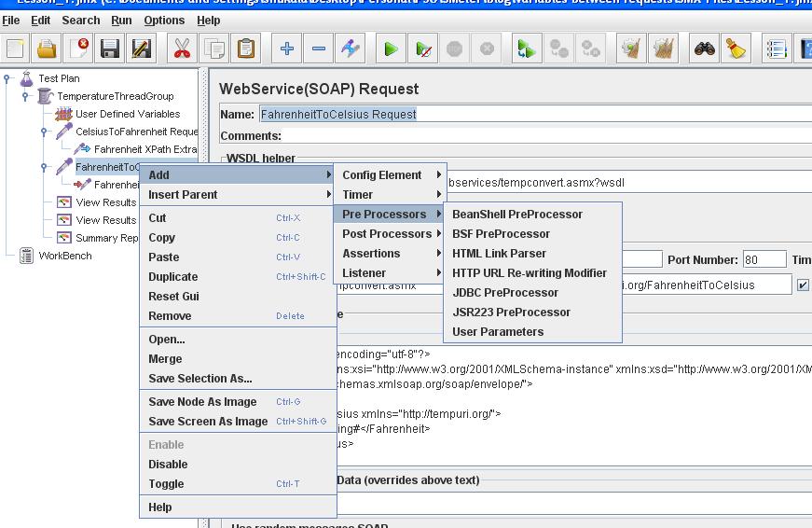Collapse the Test Plan tree handle

(x=7, y=78)
